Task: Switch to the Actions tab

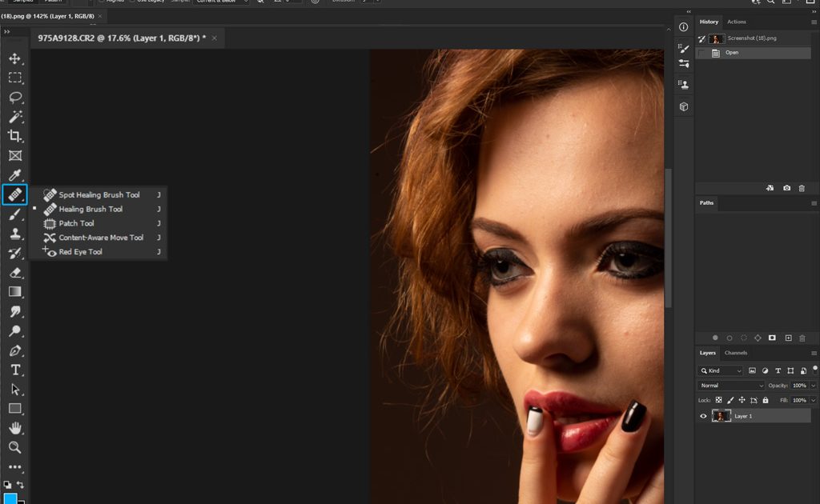Action: pyautogui.click(x=737, y=22)
